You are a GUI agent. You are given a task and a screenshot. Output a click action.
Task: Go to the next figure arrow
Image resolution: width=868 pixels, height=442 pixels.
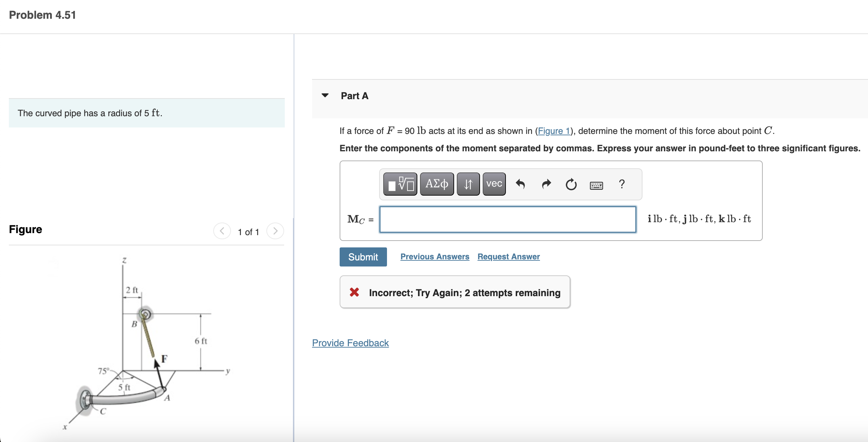click(275, 231)
